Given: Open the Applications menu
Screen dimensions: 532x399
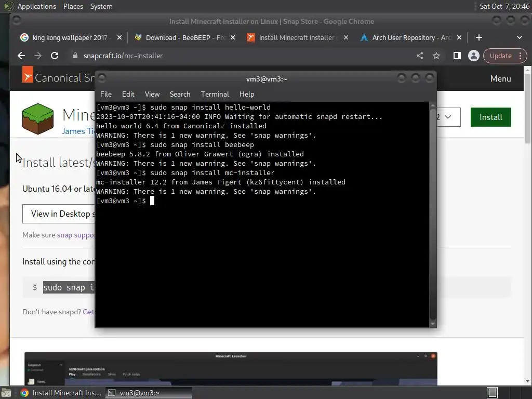Looking at the screenshot, I should (37, 6).
